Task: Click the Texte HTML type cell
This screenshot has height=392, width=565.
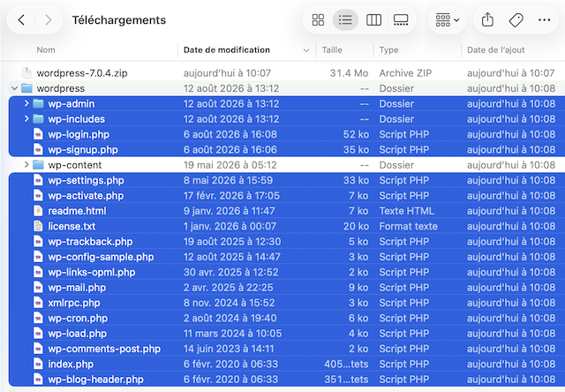Action: pyautogui.click(x=406, y=211)
